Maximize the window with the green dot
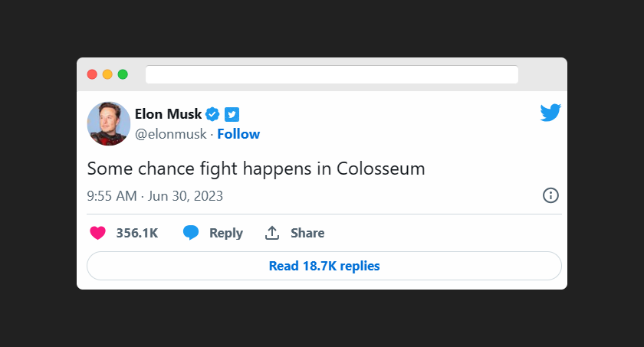This screenshot has width=644, height=347. (x=123, y=74)
